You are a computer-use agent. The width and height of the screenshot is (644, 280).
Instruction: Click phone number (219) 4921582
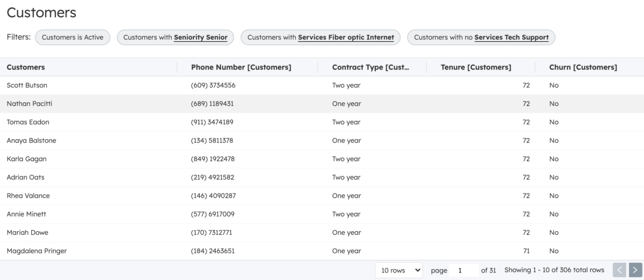pos(213,177)
